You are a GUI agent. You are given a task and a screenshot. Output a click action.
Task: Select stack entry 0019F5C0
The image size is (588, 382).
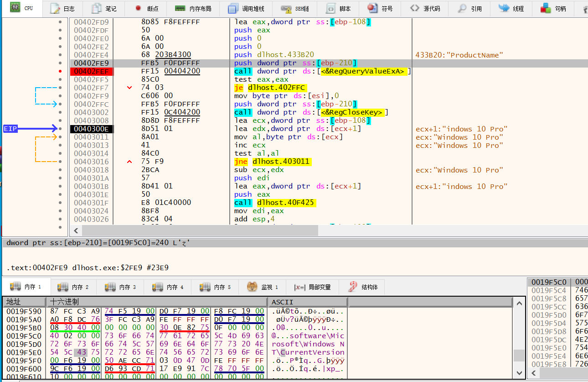pos(549,282)
